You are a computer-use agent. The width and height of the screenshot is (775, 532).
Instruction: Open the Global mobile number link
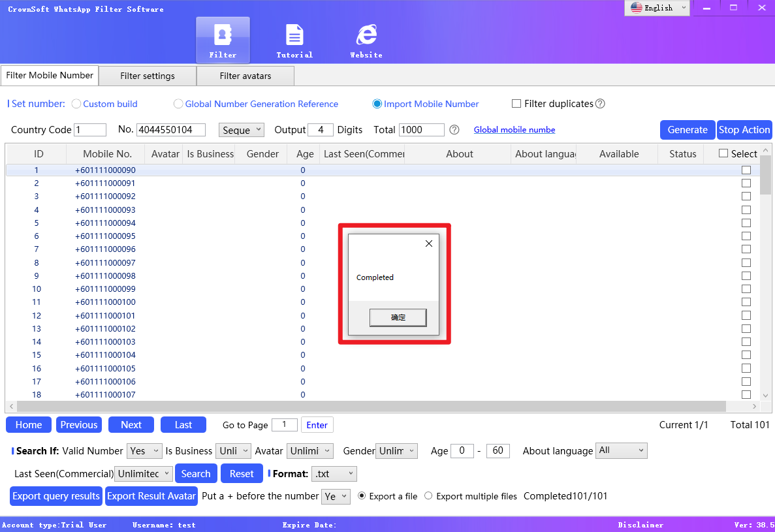pos(514,129)
